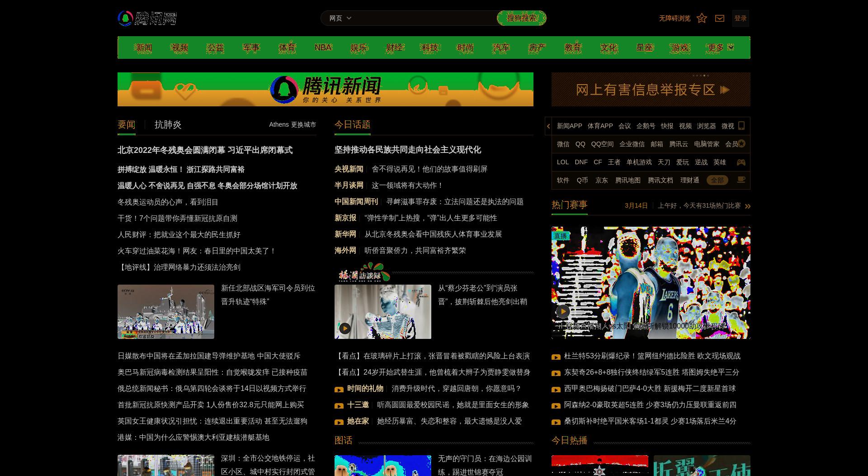The height and width of the screenshot is (476, 868).
Task: Open article 奥巴马新冠病毒检测结果呈阳性
Action: coord(212,372)
